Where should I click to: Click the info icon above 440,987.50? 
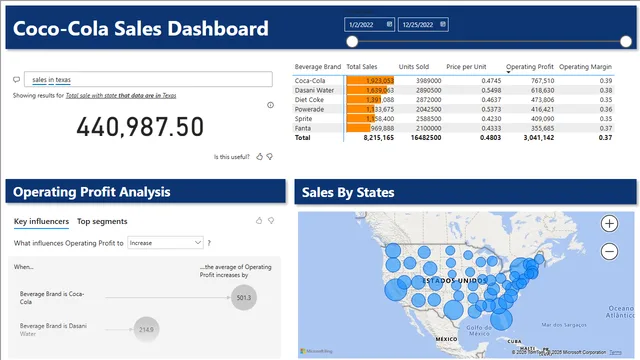click(270, 105)
